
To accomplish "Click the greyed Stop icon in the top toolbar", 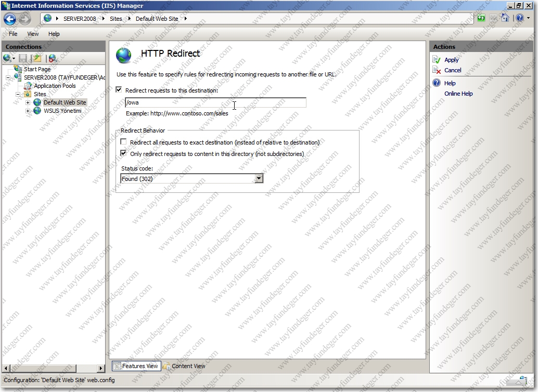I will point(493,18).
